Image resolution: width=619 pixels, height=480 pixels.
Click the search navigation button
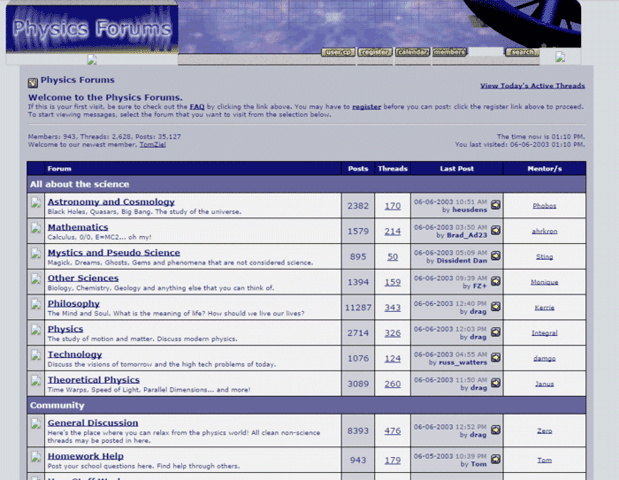tap(522, 52)
